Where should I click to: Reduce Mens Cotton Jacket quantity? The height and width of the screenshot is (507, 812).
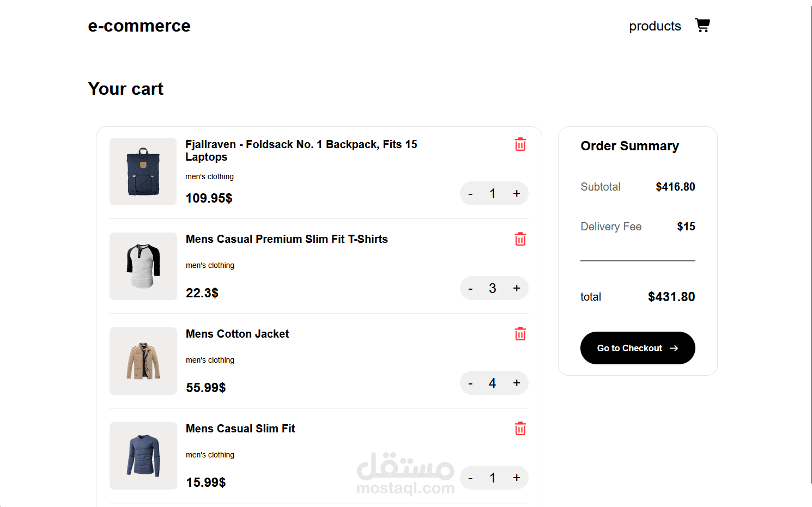[x=470, y=383]
